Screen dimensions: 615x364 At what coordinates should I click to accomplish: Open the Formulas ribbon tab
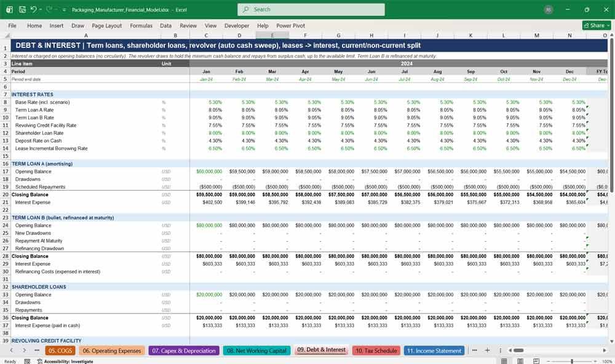(x=141, y=25)
